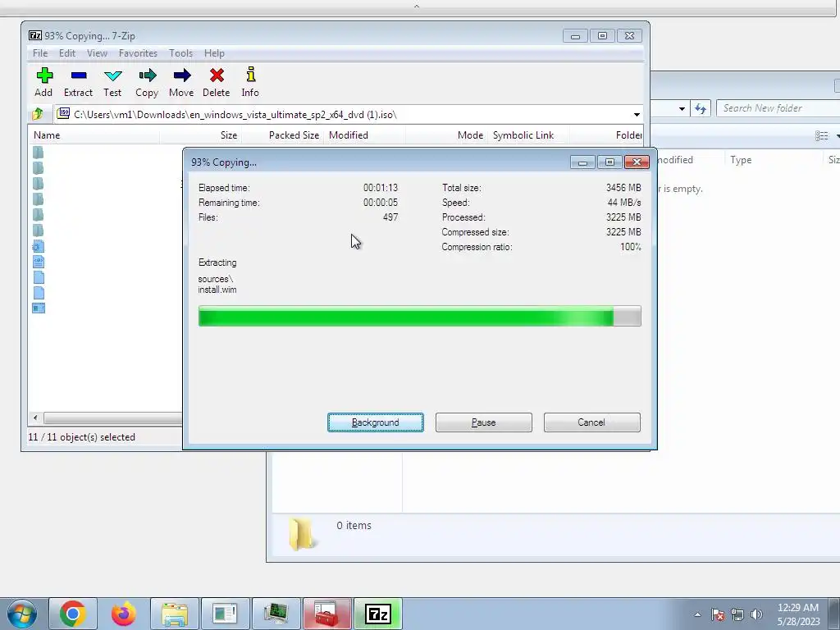The width and height of the screenshot is (840, 630).
Task: Maximize the 7-Zip main window
Action: point(602,36)
